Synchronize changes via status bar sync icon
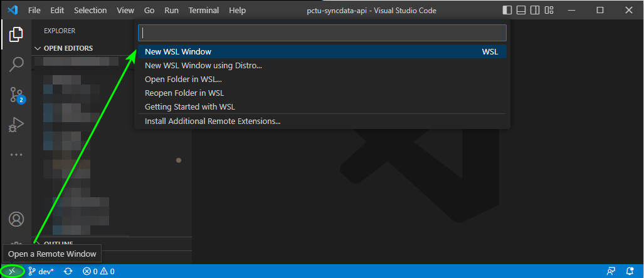Screen dimensions: 644x278 [68, 271]
